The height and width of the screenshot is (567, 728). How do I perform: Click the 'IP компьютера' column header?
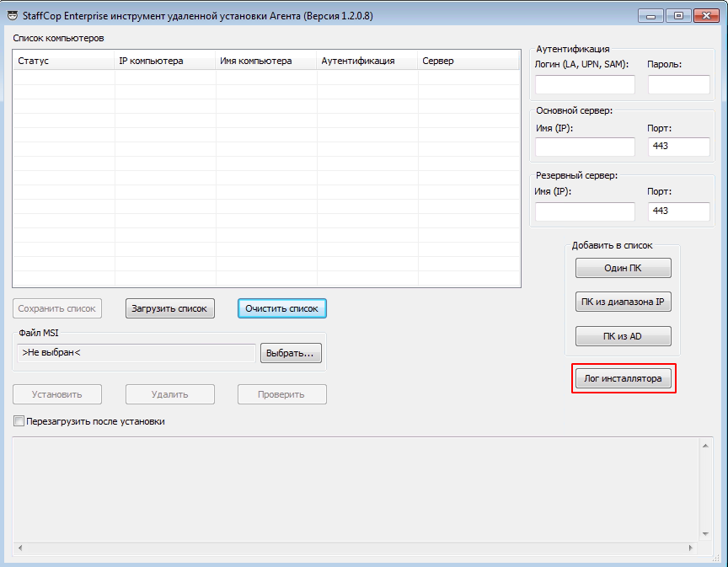(x=165, y=61)
